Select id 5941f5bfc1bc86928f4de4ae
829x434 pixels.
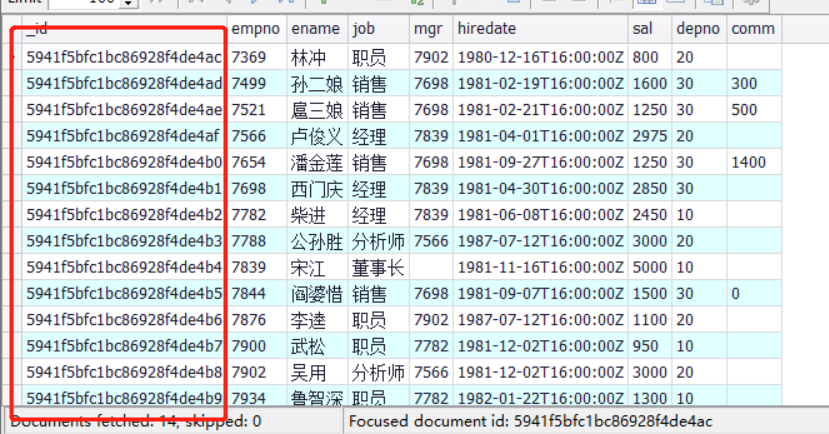click(x=124, y=110)
